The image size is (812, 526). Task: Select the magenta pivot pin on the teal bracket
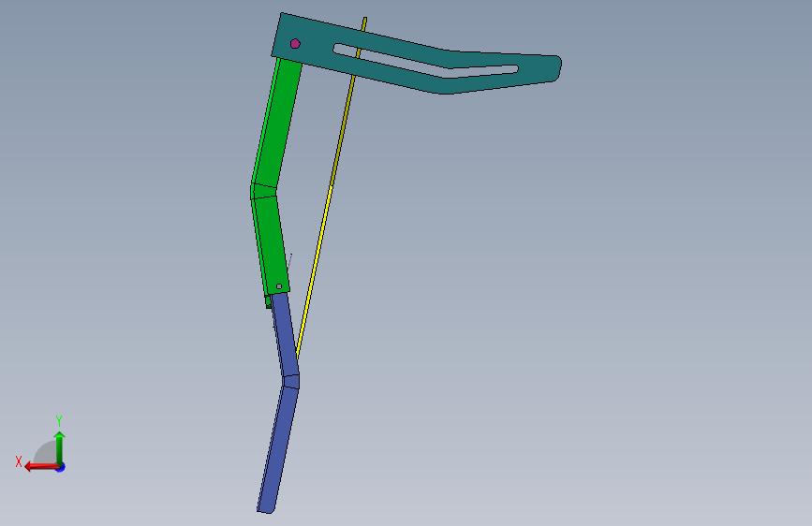click(295, 43)
